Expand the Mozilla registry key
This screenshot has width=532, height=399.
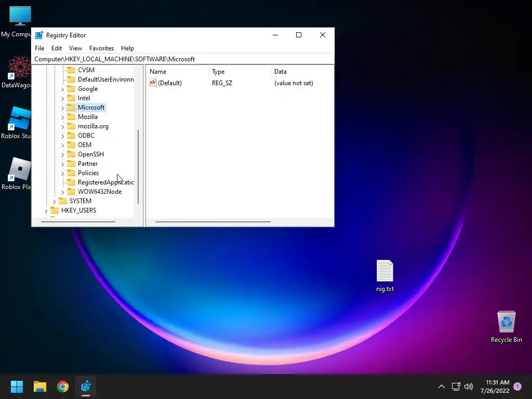[62, 117]
